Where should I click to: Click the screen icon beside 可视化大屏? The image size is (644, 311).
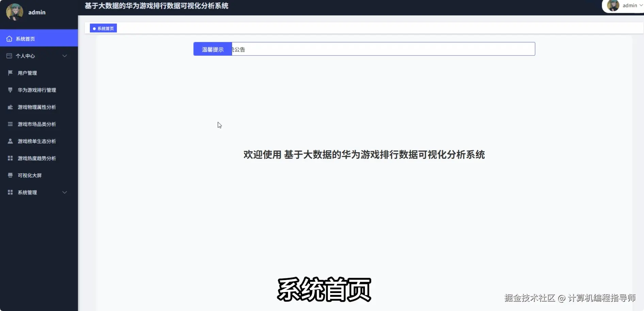click(10, 175)
